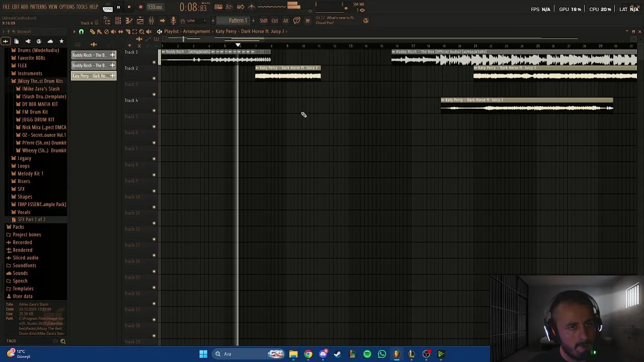Select Katy Perry clip in picker panel

[94, 76]
